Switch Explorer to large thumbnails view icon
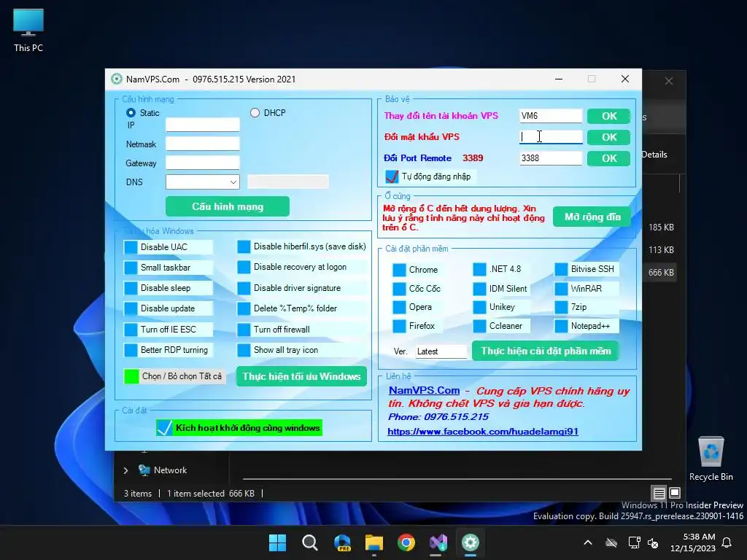 [x=675, y=493]
